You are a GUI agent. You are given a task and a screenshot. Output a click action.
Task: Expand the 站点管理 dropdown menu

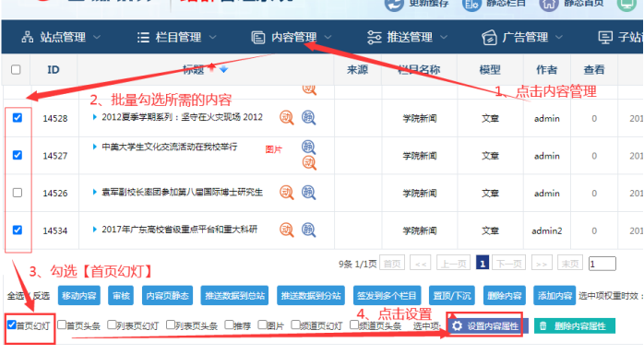point(61,37)
